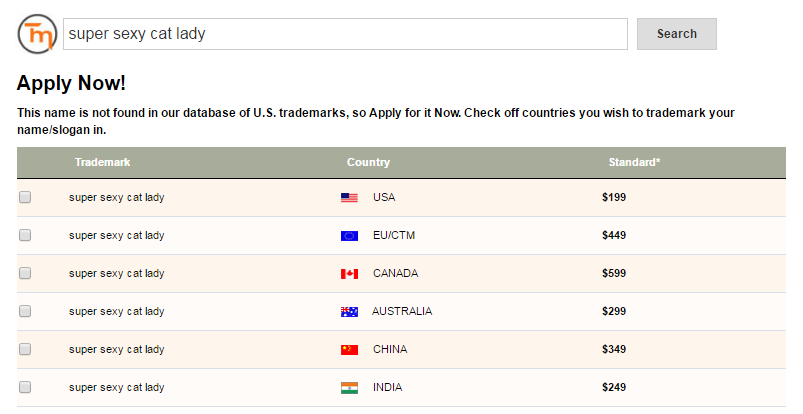This screenshot has width=803, height=414.
Task: Click the Country column header
Action: (x=368, y=162)
